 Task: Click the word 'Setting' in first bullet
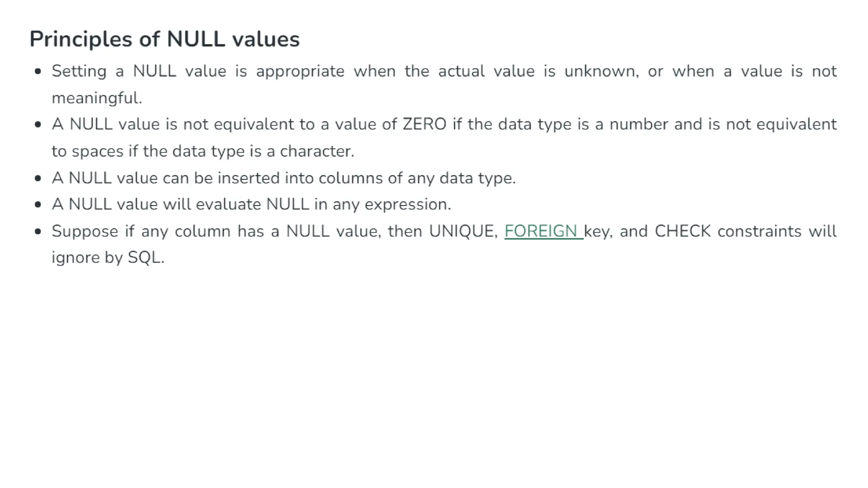79,72
